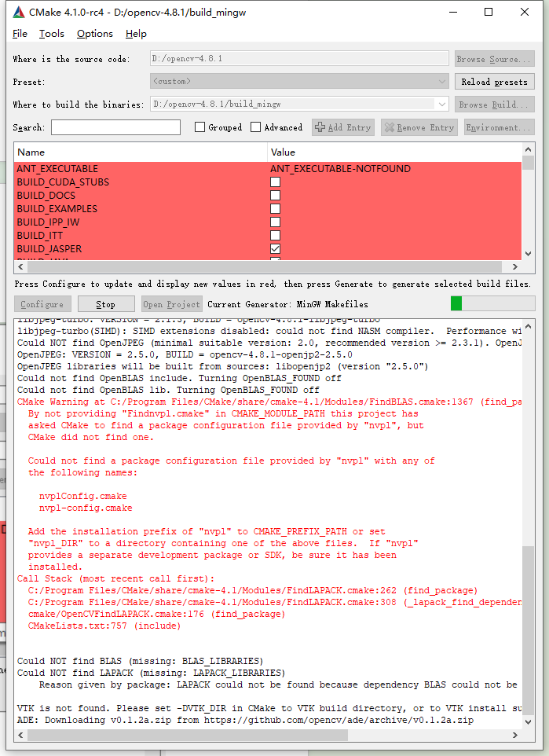
Task: Click the 'Call Stack (most recent call first)' line
Action: 115,578
